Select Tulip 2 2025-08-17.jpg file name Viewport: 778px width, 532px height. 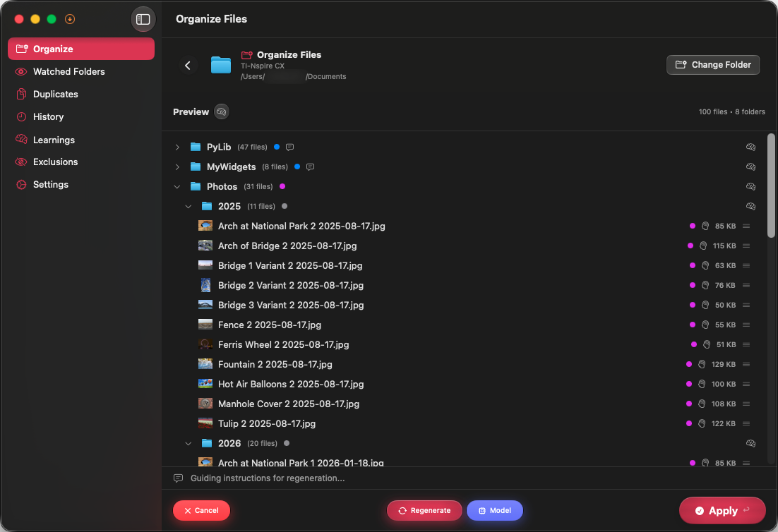[267, 423]
